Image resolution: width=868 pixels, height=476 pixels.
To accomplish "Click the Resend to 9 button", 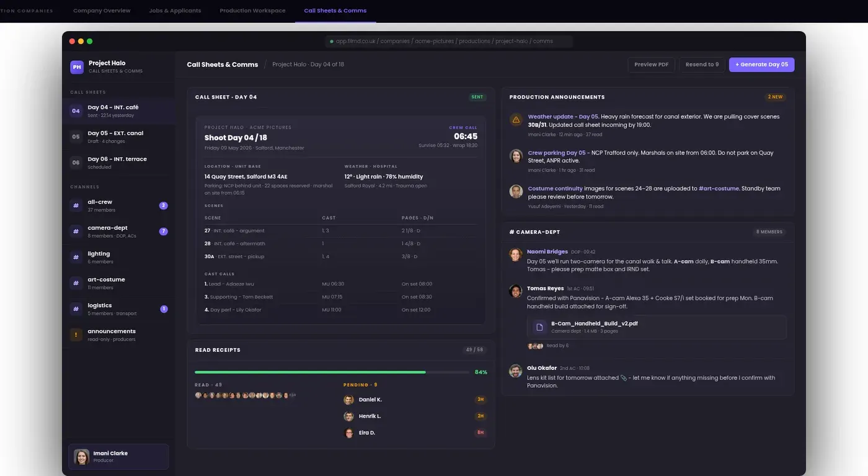I will (x=702, y=65).
